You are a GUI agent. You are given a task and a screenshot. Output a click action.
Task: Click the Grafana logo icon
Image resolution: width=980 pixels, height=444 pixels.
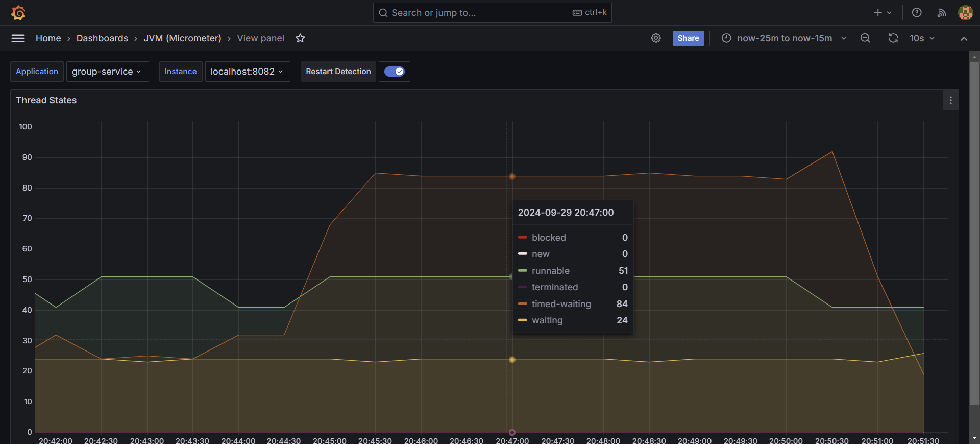[x=18, y=13]
